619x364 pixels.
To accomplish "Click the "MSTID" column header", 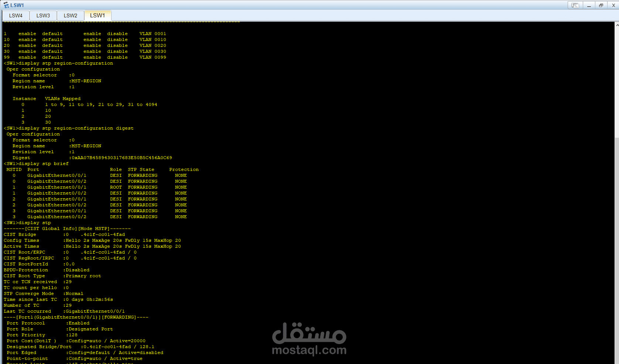I will 14,169.
